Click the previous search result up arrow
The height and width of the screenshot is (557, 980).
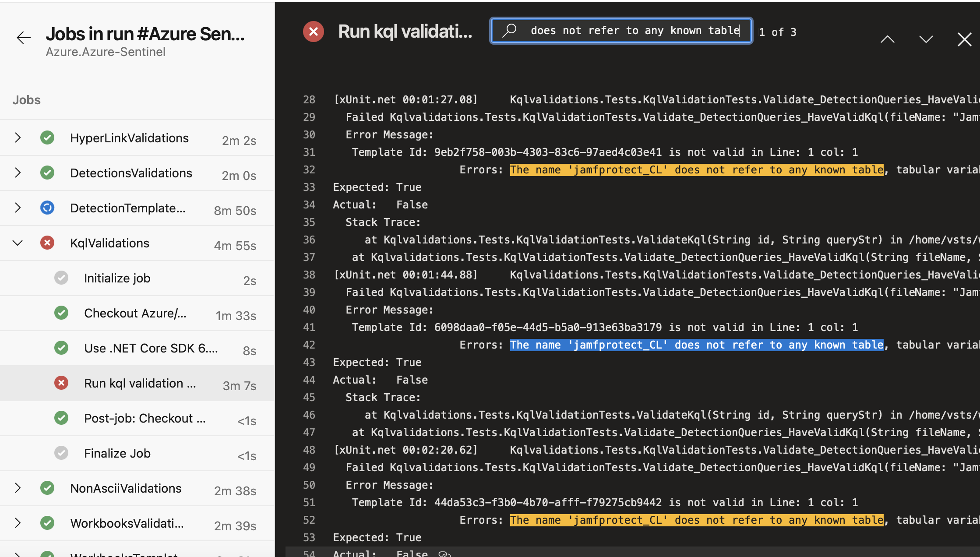point(887,39)
